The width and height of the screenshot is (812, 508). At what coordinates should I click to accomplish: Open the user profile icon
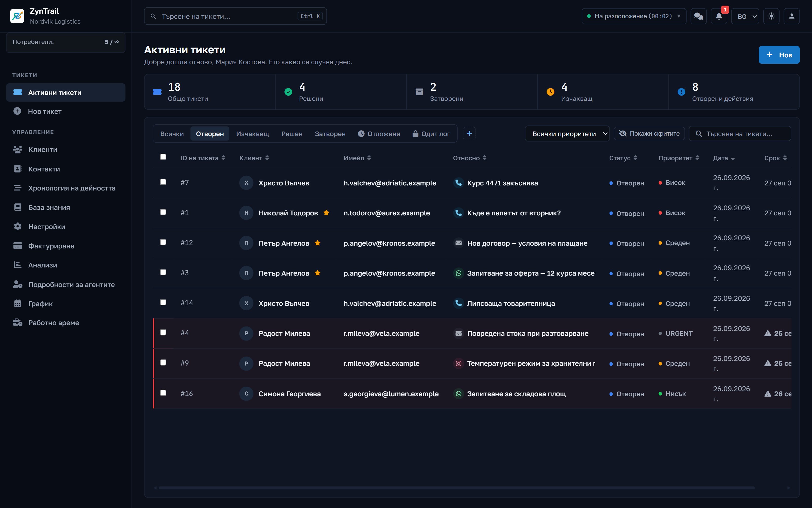pos(791,16)
